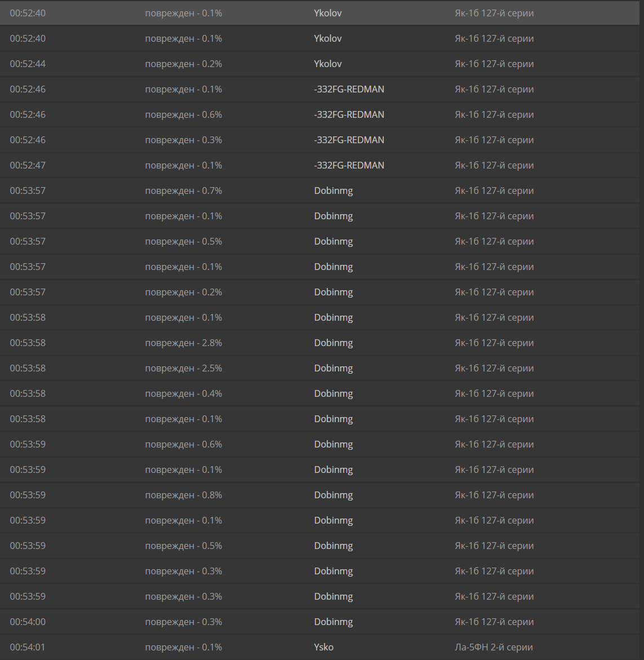
Task: Open -332FG-REDMAN in the 0.6% damage row
Action: click(x=349, y=114)
